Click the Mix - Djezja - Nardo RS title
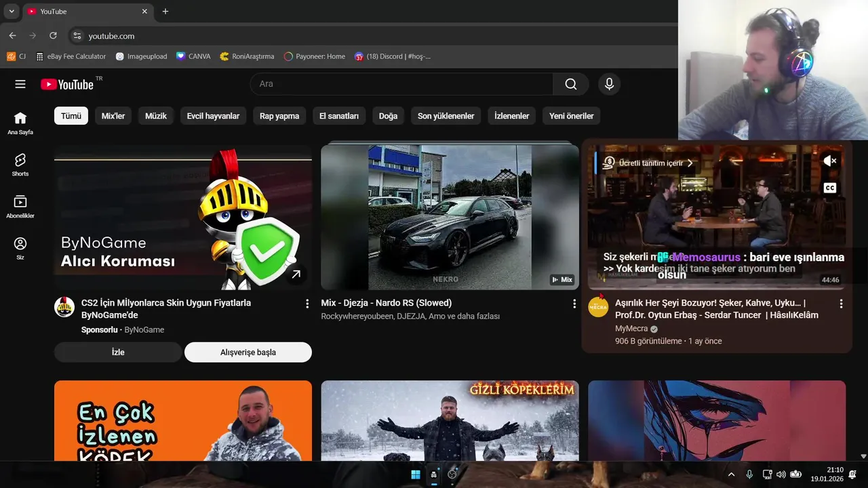 [387, 303]
